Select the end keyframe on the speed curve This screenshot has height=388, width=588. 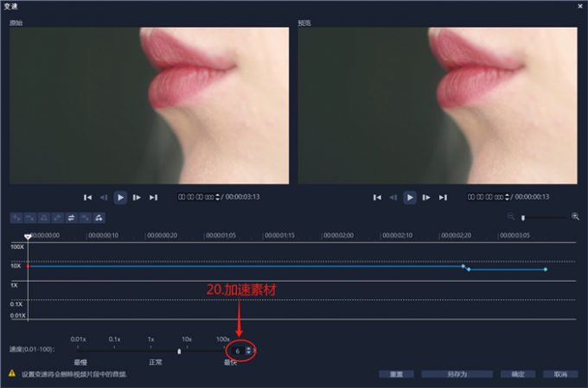click(x=546, y=269)
